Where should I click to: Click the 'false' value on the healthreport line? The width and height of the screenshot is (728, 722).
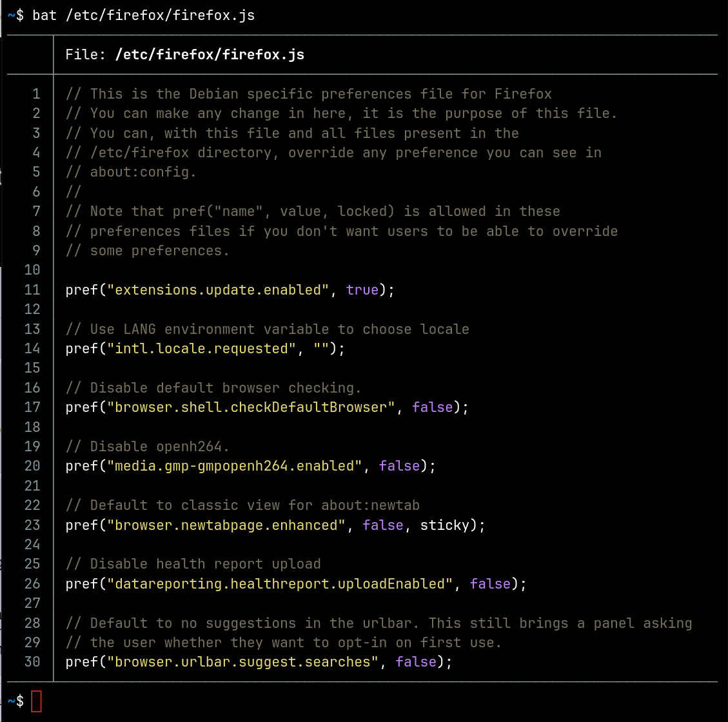pyautogui.click(x=490, y=584)
